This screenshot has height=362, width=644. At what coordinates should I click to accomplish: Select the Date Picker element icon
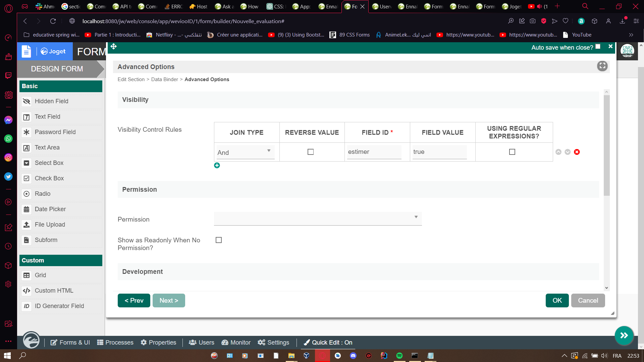point(26,209)
